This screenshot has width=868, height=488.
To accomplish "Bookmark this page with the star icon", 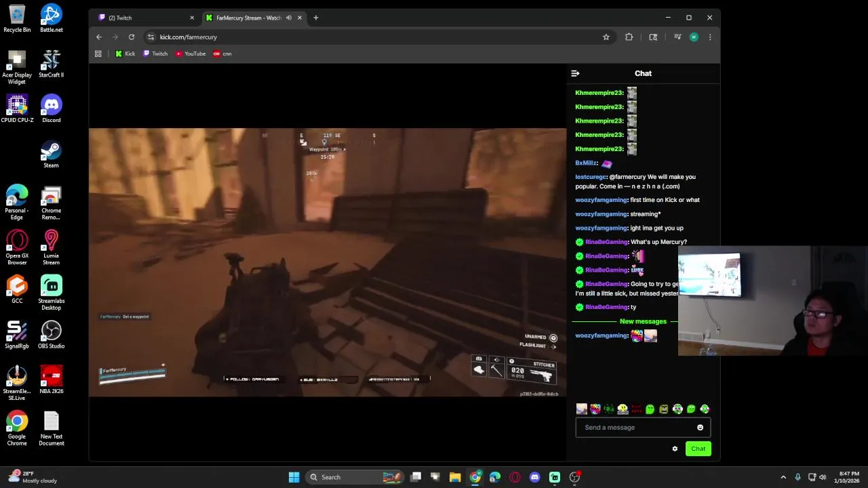I will (x=606, y=37).
